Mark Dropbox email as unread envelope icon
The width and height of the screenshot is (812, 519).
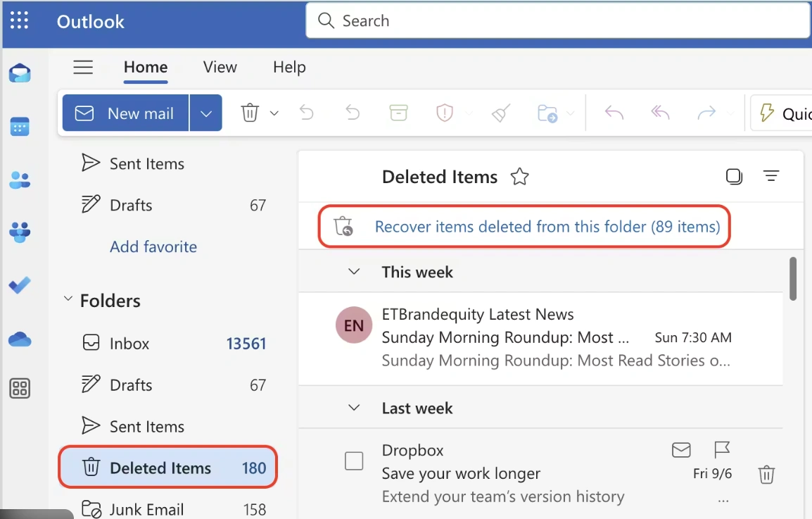pos(681,449)
